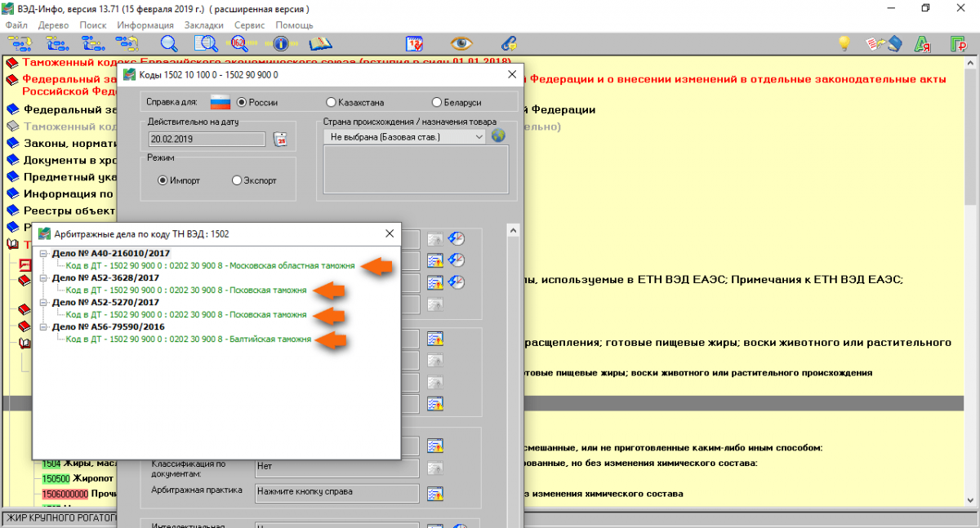The width and height of the screenshot is (980, 528).
Task: Select the Балтийская таможня code line
Action: click(x=188, y=339)
